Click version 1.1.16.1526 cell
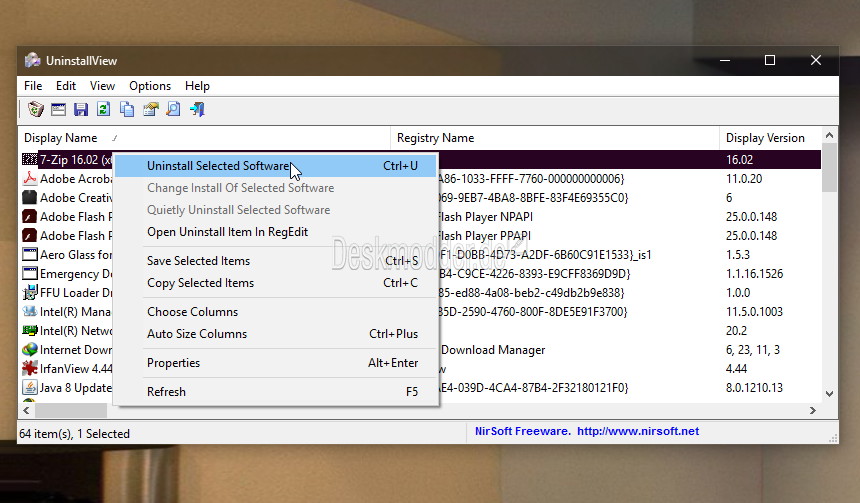Viewport: 860px width, 503px height. point(754,273)
